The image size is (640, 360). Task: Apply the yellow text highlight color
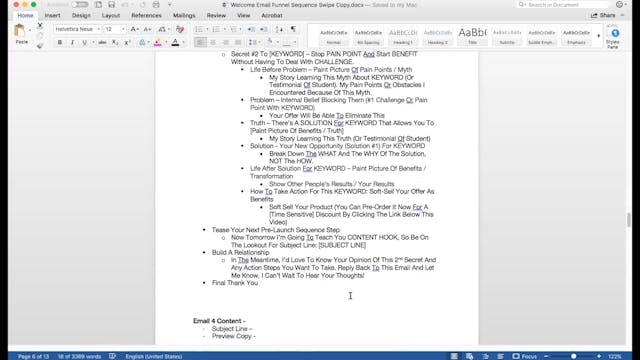tap(157, 42)
